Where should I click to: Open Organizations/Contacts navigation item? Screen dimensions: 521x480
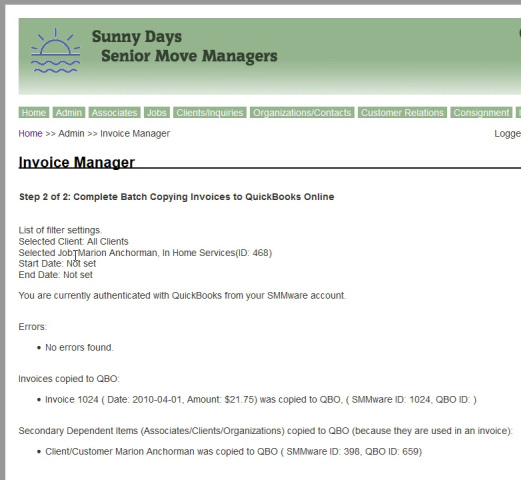pyautogui.click(x=302, y=113)
